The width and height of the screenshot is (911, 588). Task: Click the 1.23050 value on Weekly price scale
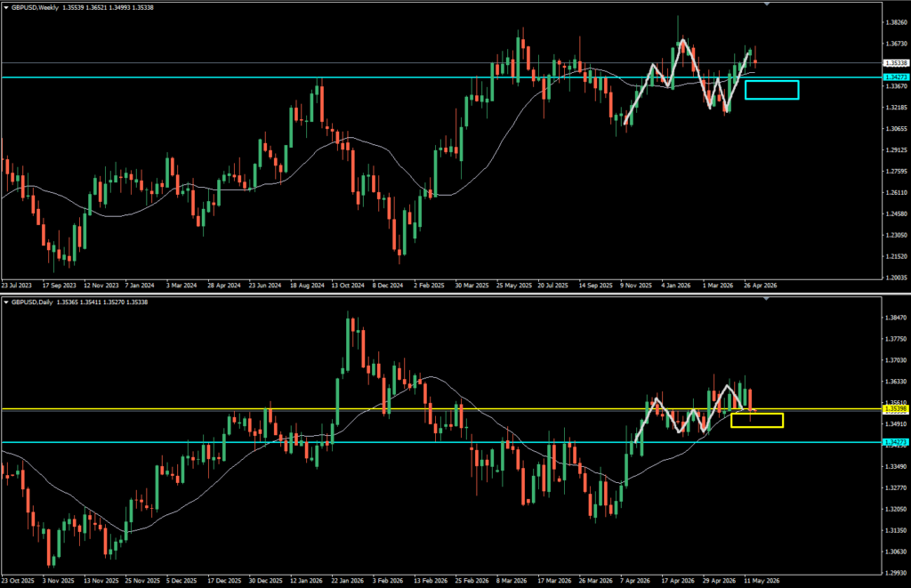click(896, 236)
